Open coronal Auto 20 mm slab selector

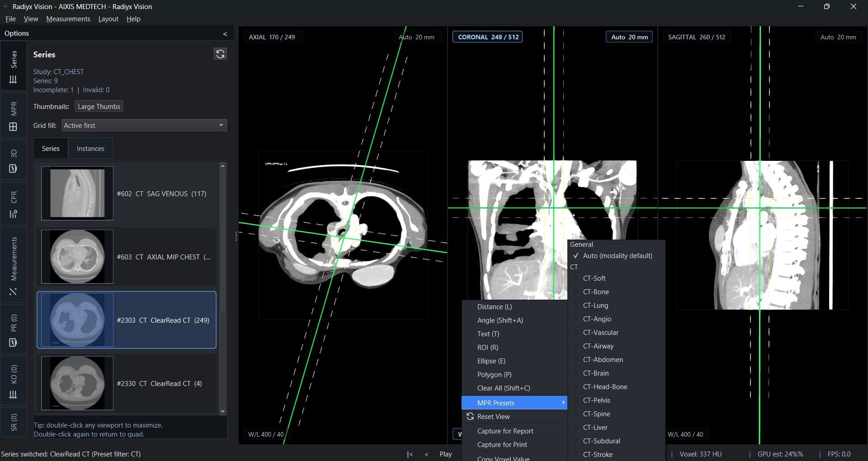[x=629, y=37]
